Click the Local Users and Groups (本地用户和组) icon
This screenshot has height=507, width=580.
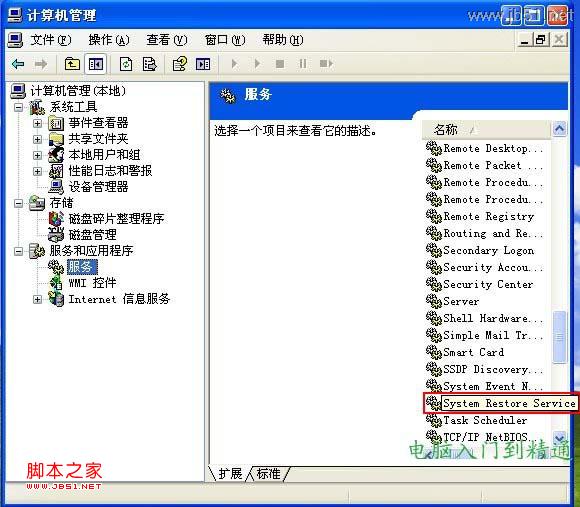[x=56, y=155]
